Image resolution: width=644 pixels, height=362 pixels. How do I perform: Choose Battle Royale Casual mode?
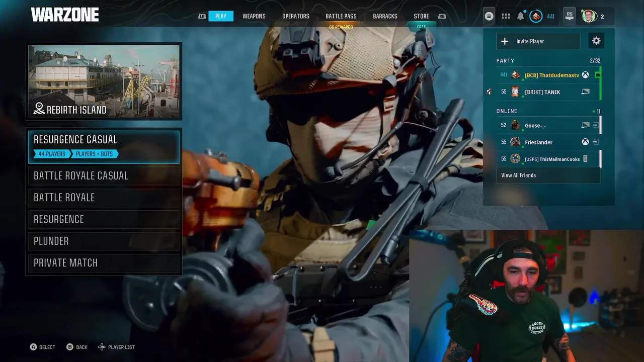click(104, 175)
